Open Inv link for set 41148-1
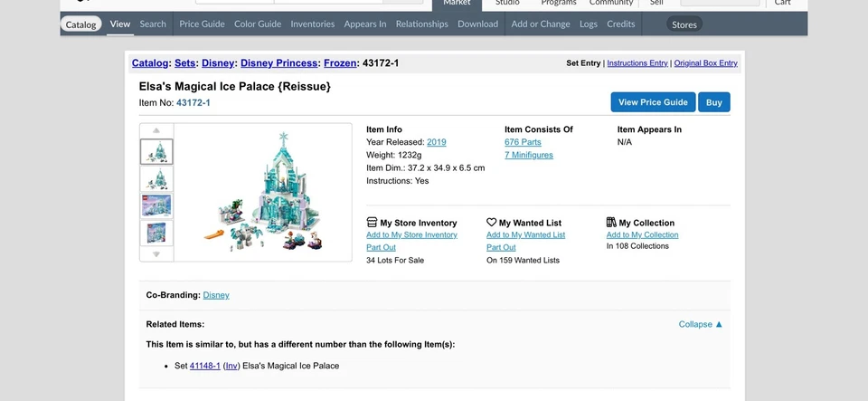Viewport: 868px width, 401px height. tap(231, 366)
